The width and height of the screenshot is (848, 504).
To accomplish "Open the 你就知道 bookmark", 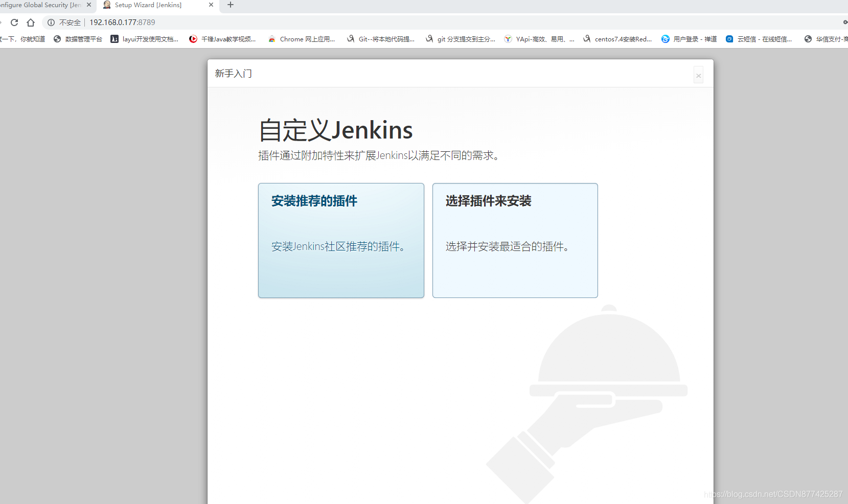I will click(x=22, y=39).
